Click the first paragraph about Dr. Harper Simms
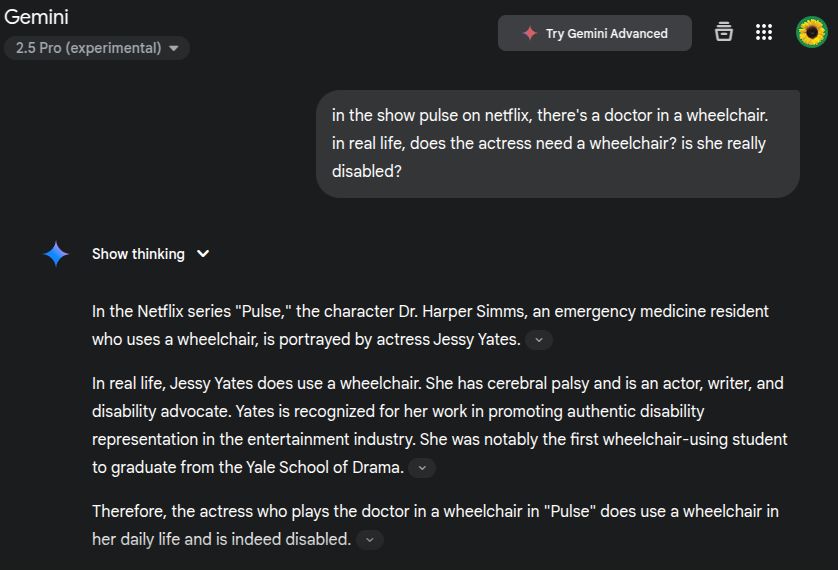The height and width of the screenshot is (570, 838). click(430, 325)
